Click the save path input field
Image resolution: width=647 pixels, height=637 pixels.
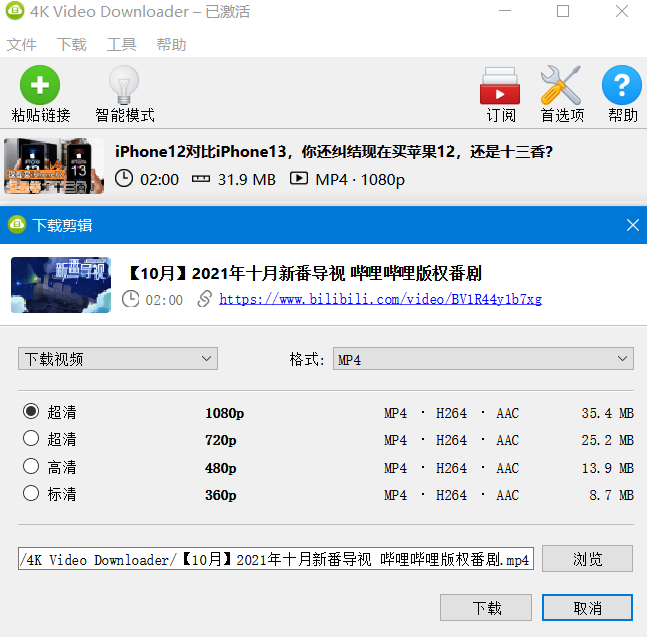tap(276, 559)
